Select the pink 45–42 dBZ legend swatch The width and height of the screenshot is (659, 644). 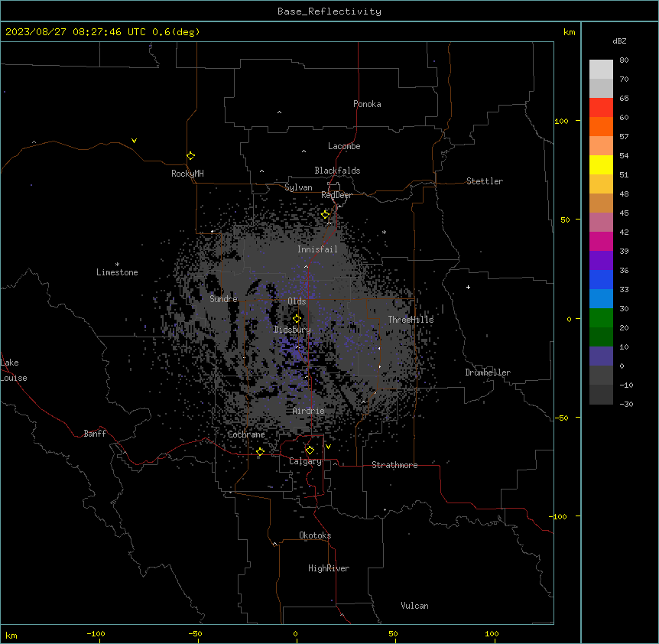click(601, 222)
